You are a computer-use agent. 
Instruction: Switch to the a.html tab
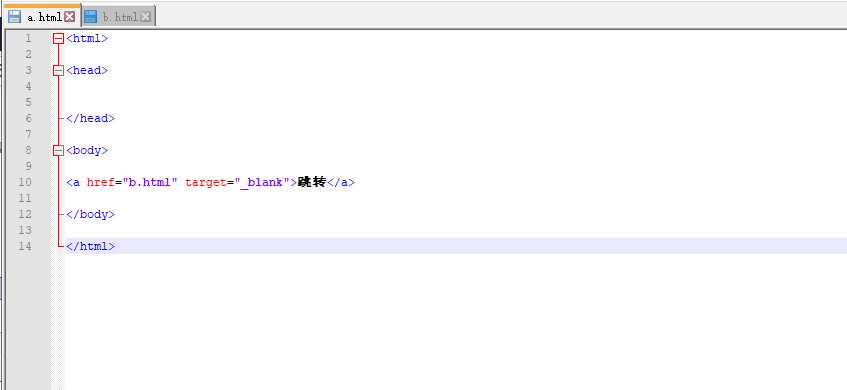tap(42, 16)
